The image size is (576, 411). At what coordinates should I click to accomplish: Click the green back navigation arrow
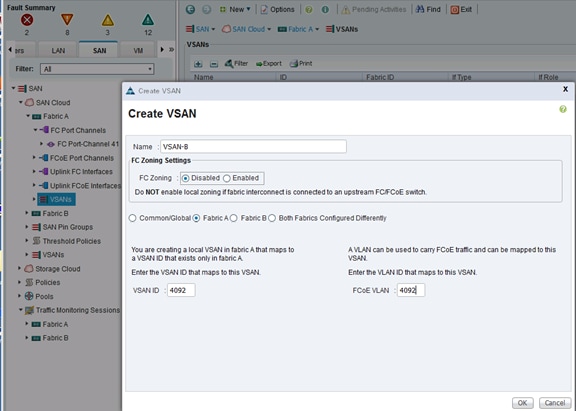click(x=190, y=9)
